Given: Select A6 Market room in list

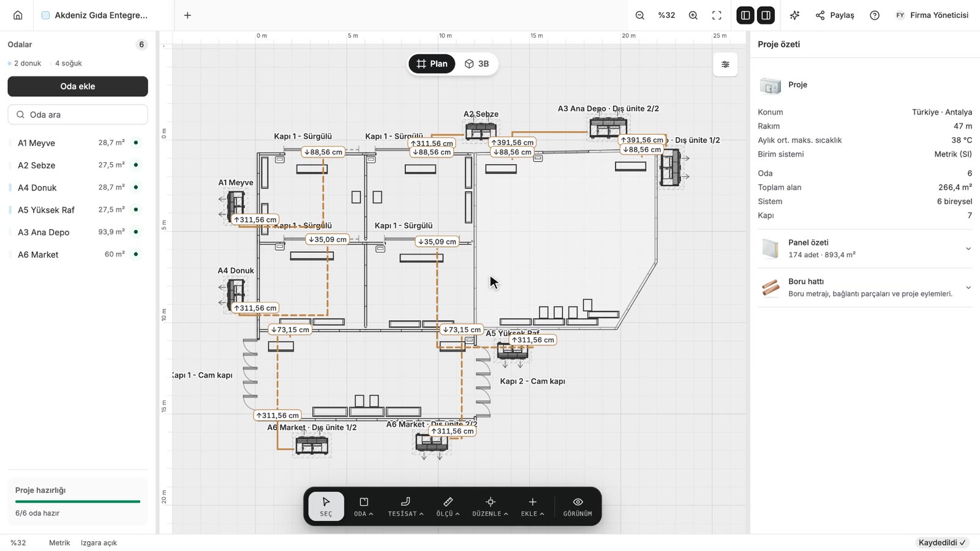Looking at the screenshot, I should click(78, 255).
